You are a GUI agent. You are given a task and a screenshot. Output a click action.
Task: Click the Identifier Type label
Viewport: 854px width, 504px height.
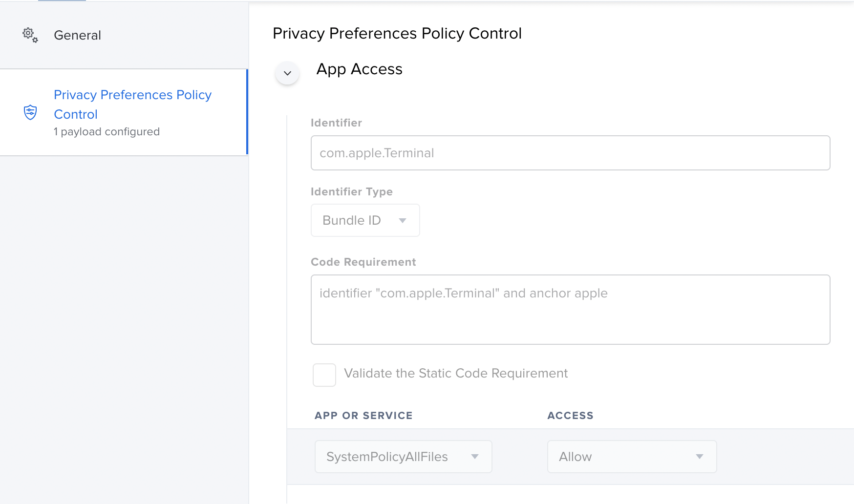pyautogui.click(x=351, y=192)
